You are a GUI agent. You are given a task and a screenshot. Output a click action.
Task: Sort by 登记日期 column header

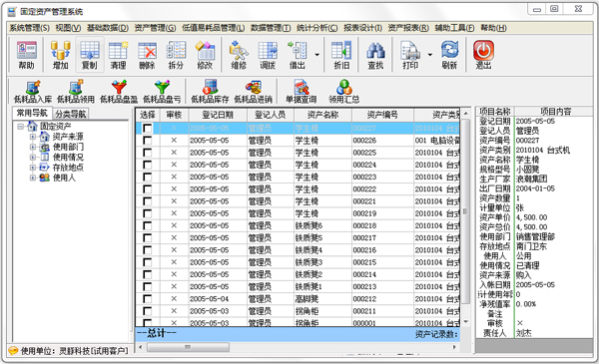click(x=218, y=115)
